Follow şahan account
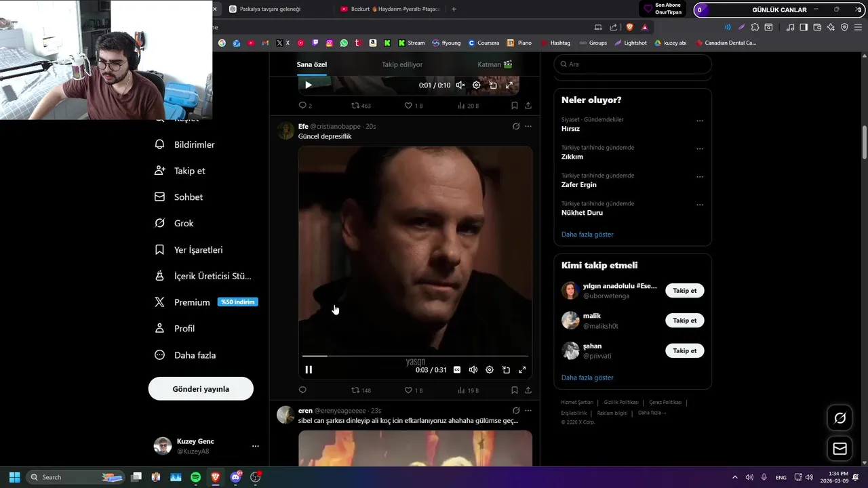Image resolution: width=868 pixels, height=488 pixels. pos(685,351)
